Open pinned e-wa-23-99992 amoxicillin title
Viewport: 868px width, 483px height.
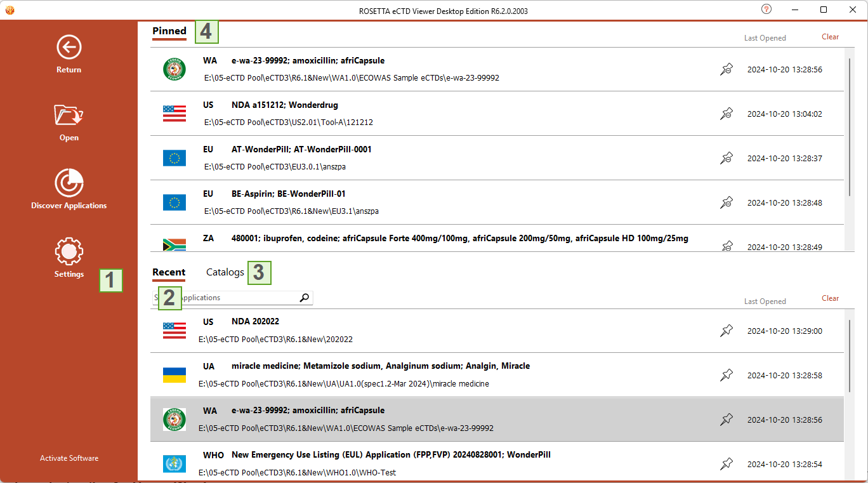308,61
